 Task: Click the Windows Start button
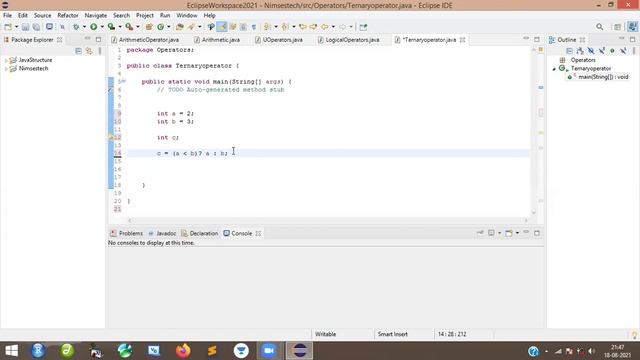tap(11, 351)
